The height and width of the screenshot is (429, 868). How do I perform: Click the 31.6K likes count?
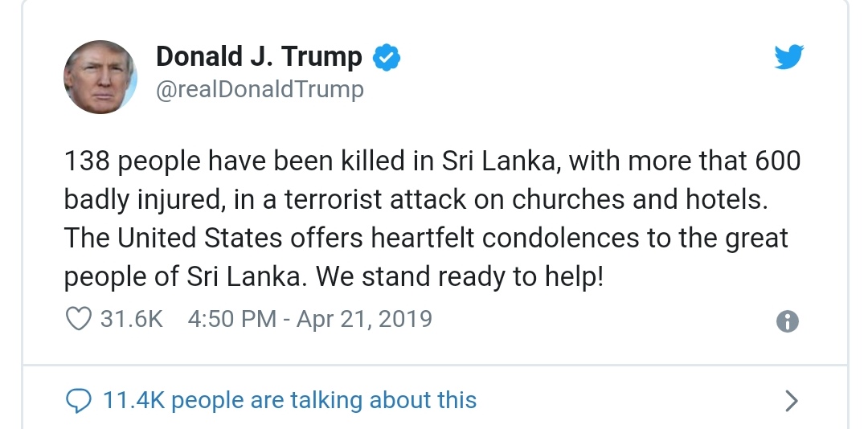pos(132,319)
